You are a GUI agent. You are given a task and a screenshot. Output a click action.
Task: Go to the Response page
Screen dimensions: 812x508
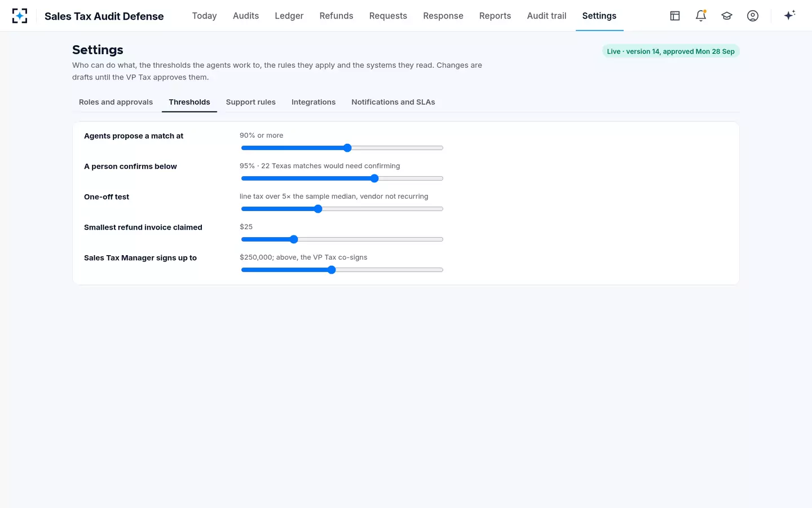click(443, 16)
